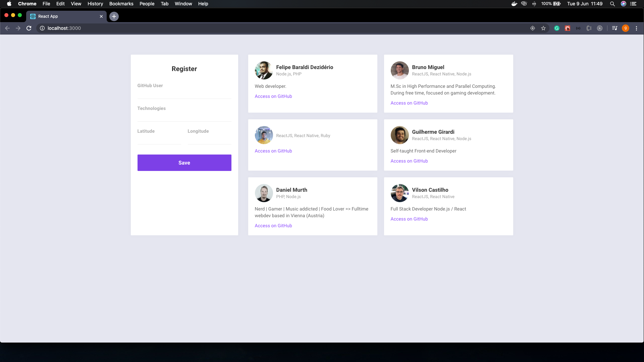
Task: Focus the GitHub User input field
Action: [x=184, y=94]
